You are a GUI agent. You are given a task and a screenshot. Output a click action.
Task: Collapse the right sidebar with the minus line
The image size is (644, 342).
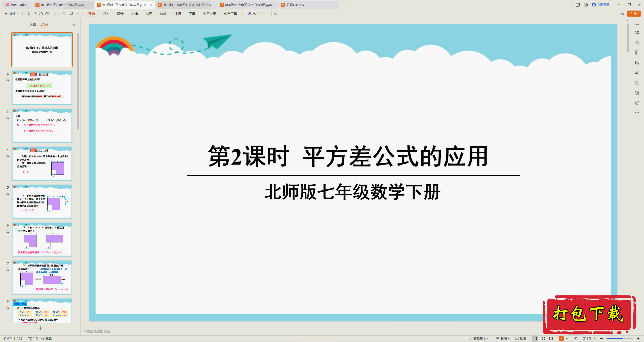point(637,24)
